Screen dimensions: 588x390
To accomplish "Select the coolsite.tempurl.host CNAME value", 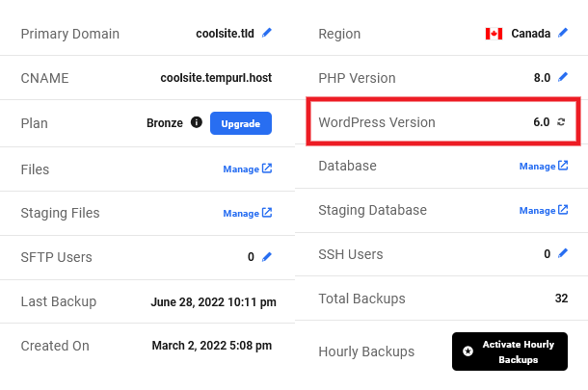I will (x=216, y=78).
